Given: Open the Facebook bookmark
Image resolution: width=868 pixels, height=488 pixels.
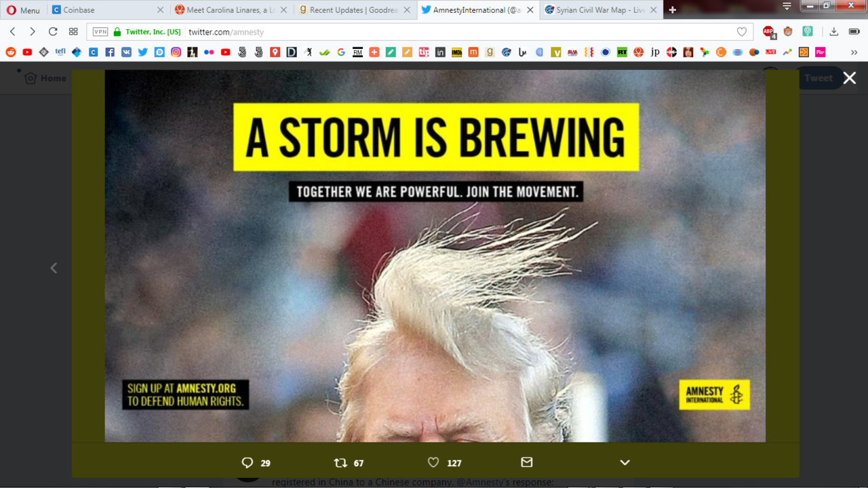Looking at the screenshot, I should pyautogui.click(x=109, y=52).
